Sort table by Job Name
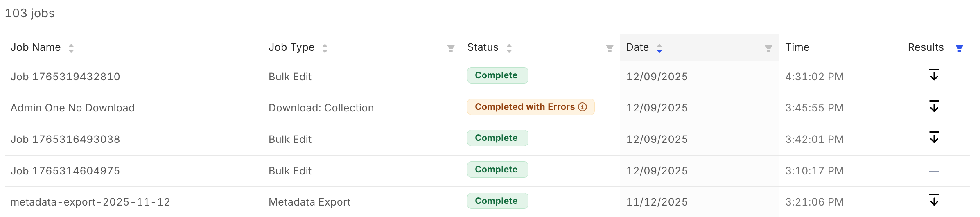 pyautogui.click(x=71, y=48)
